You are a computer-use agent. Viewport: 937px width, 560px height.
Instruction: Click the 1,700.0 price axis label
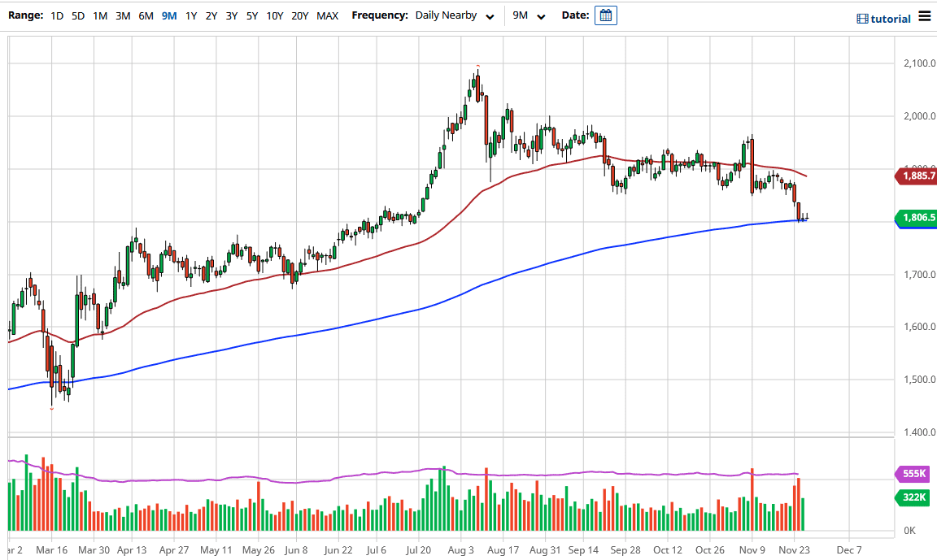[x=920, y=275]
